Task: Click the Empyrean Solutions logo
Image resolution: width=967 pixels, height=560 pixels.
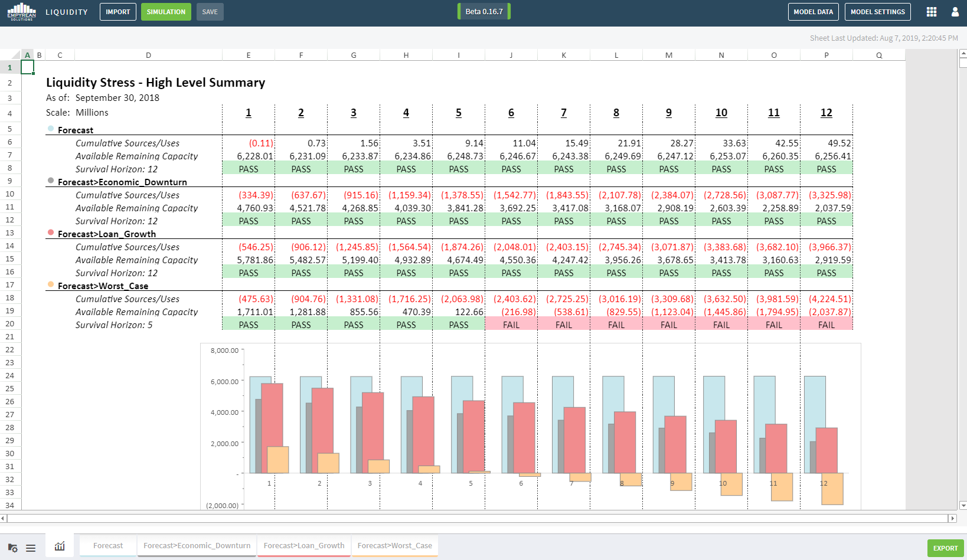Action: pyautogui.click(x=22, y=12)
